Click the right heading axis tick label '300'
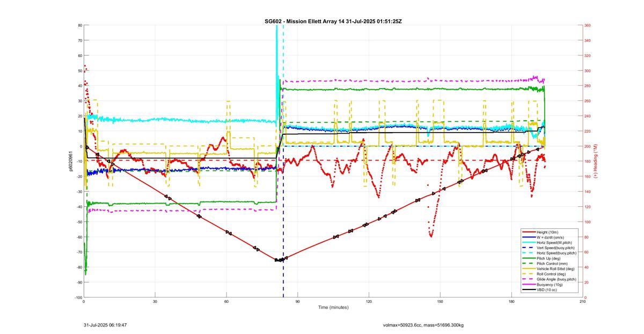The image size is (644, 334). pyautogui.click(x=587, y=70)
